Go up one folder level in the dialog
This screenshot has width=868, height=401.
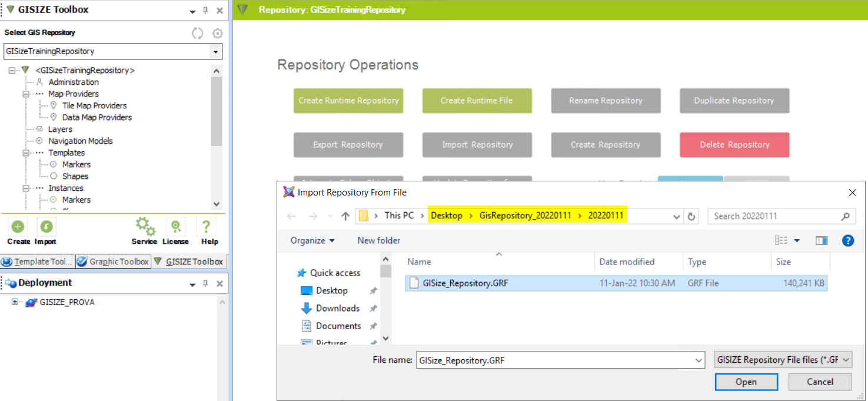pos(345,216)
